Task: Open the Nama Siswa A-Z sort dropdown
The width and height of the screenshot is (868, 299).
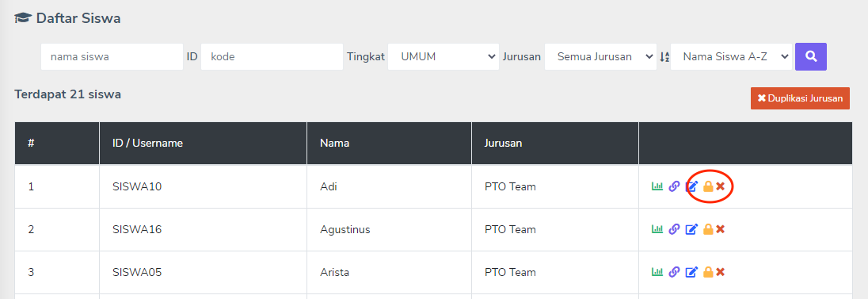Action: click(x=731, y=56)
